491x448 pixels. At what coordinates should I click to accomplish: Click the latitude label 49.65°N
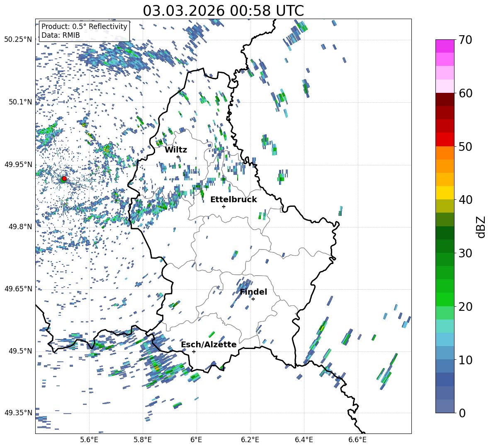coord(18,288)
